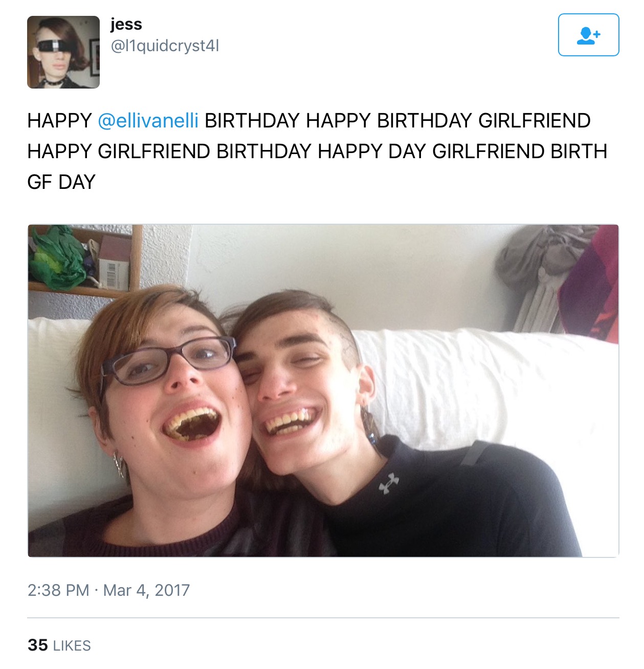Open jess's profile avatar picture
This screenshot has width=644, height=669.
63,52
